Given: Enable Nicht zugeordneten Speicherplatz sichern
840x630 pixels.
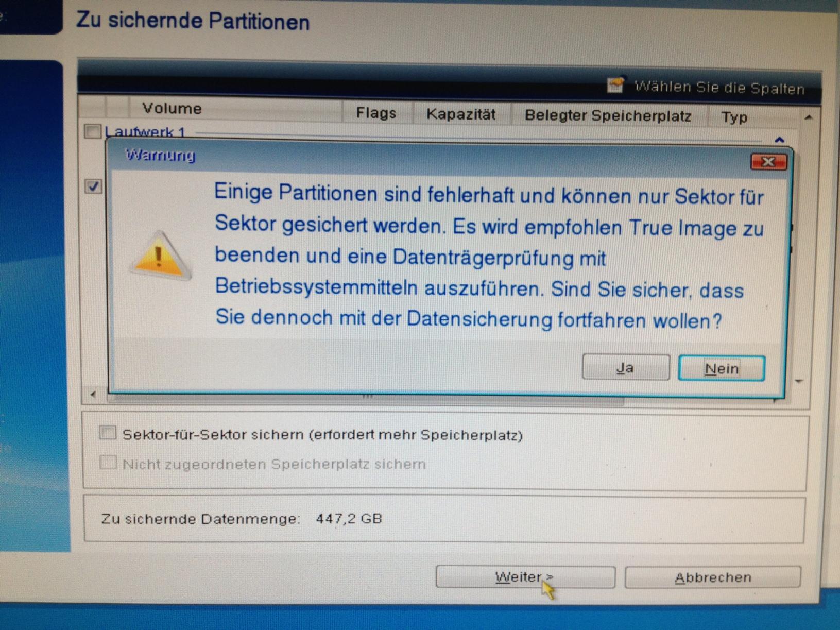Looking at the screenshot, I should [108, 462].
